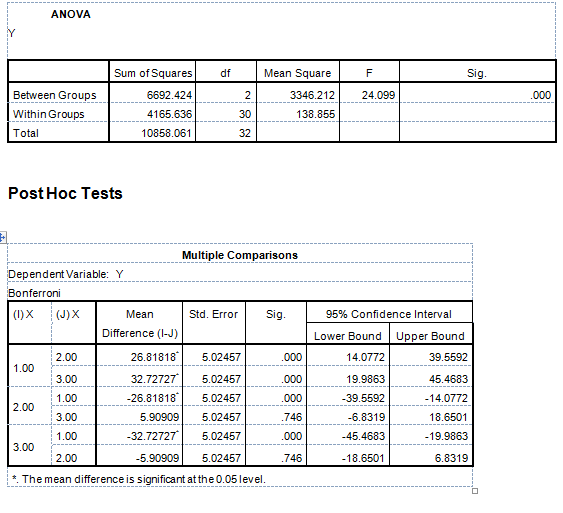Click the lower bound 14.0772 value
This screenshot has width=563, height=513.
coord(366,357)
